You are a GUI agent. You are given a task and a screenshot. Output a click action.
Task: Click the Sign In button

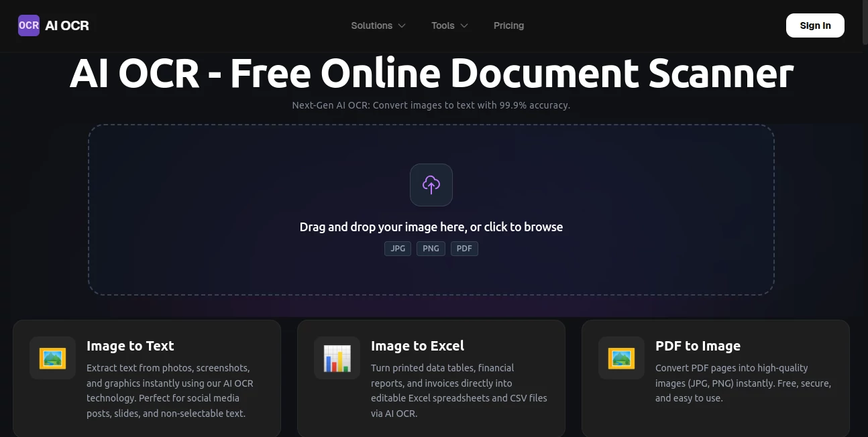coord(815,25)
